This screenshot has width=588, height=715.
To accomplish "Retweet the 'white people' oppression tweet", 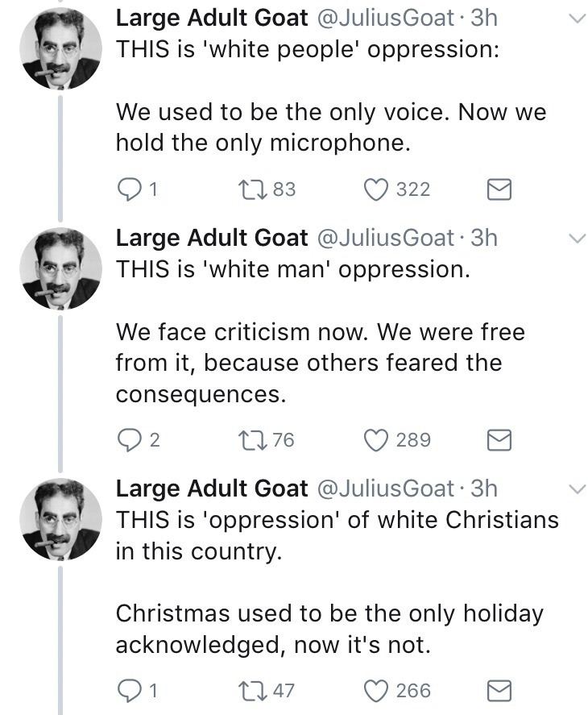I will pyautogui.click(x=250, y=189).
